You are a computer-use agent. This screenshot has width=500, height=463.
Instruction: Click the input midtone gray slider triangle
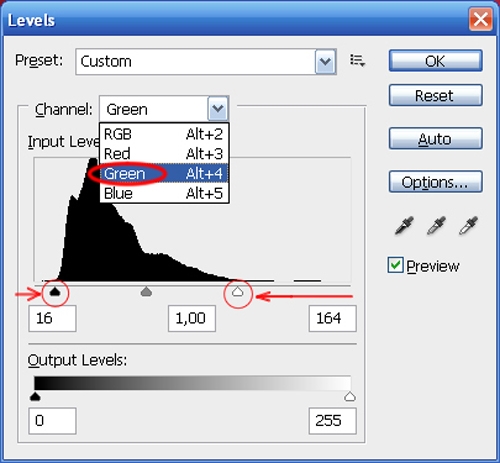click(x=146, y=292)
